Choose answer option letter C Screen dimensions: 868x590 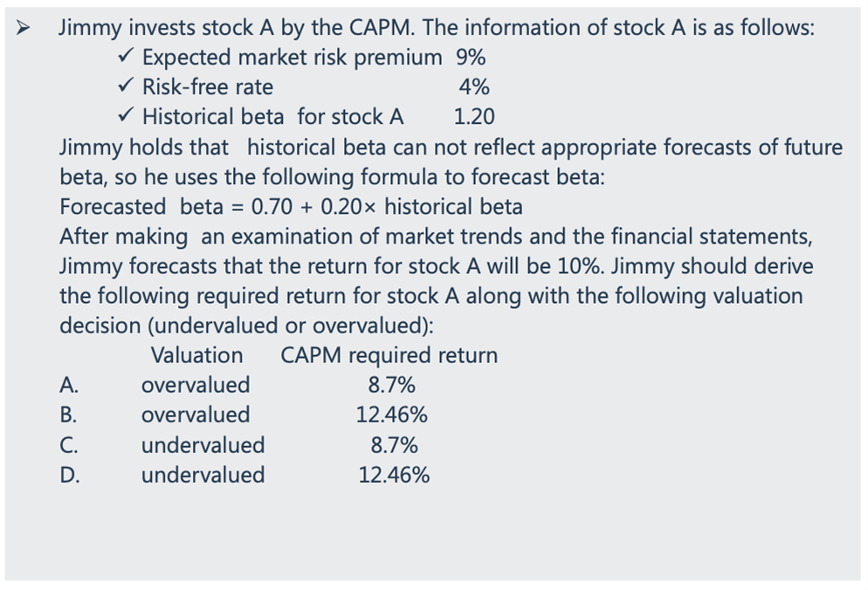68,445
